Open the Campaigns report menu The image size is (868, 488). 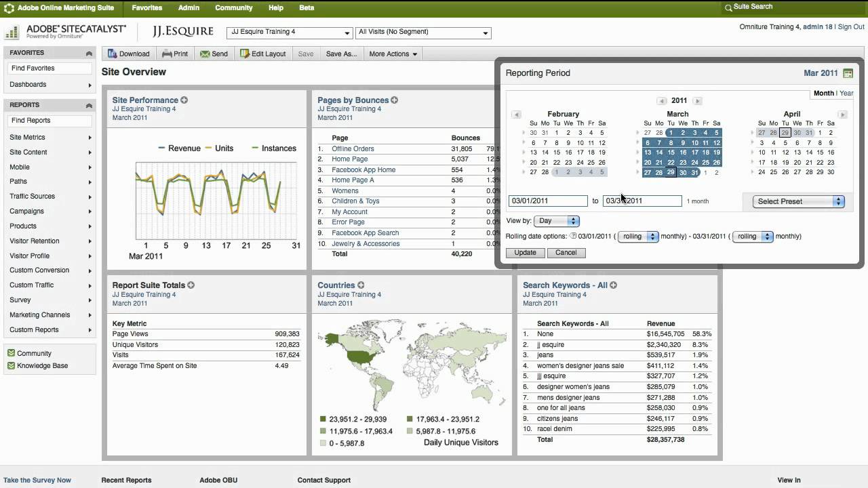click(49, 211)
